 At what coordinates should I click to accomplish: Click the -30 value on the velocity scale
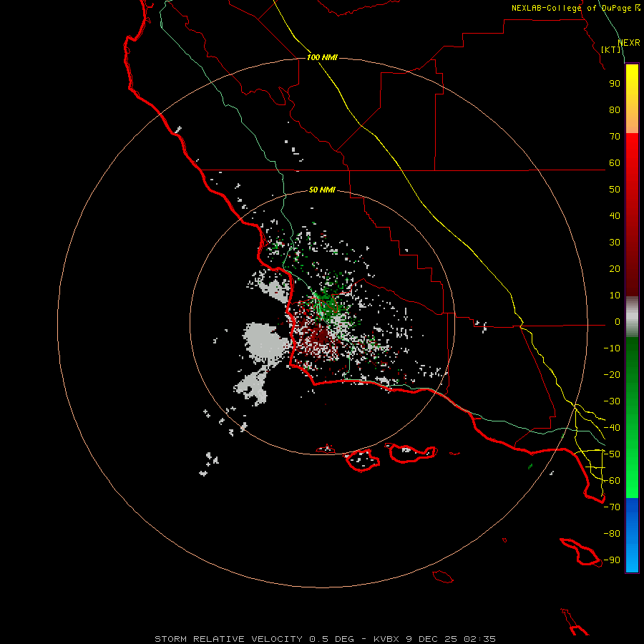point(612,401)
